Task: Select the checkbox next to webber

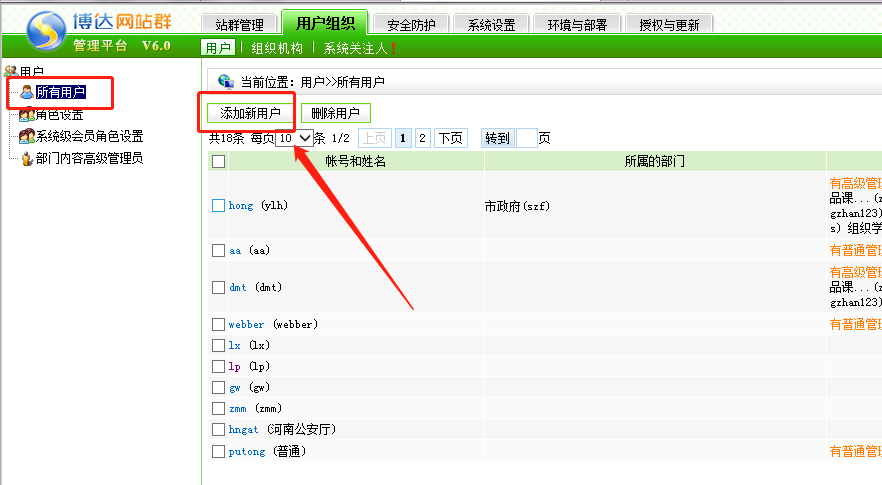Action: click(x=219, y=325)
